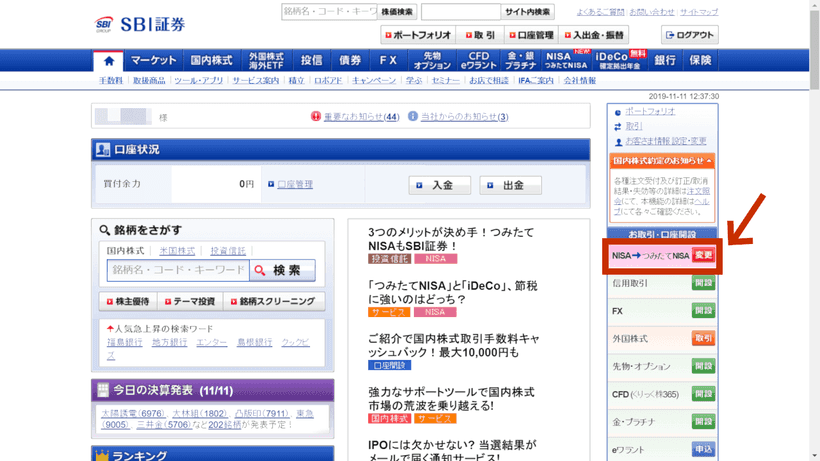Click the info icon for company notices
Viewport: 820px width, 461px height.
pos(413,116)
